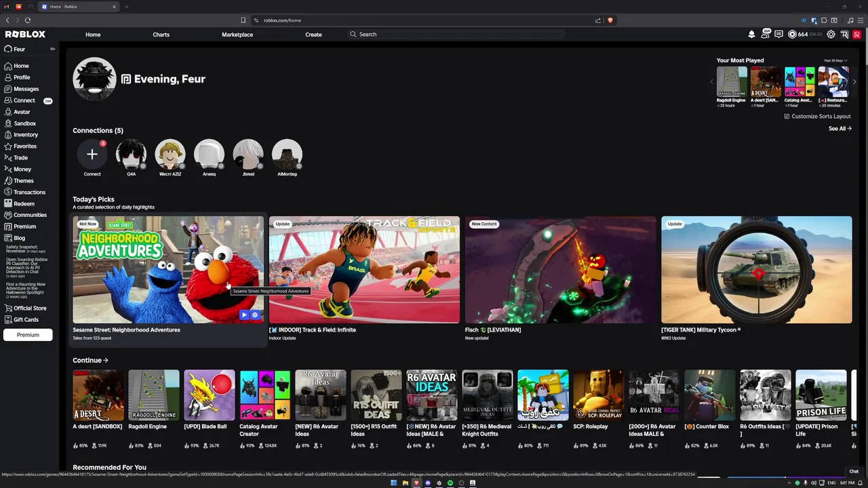The width and height of the screenshot is (868, 488).
Task: Open Spotify from the Windows taskbar
Action: (x=450, y=483)
